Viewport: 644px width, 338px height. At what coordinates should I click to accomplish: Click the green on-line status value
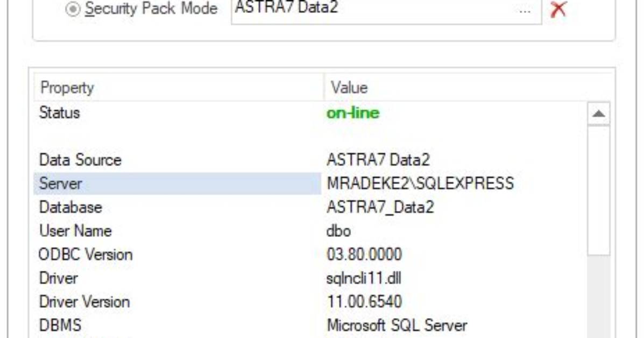coord(353,113)
